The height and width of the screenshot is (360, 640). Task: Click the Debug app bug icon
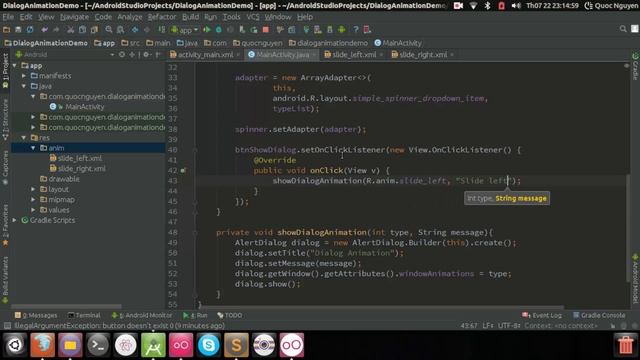pyautogui.click(x=219, y=29)
